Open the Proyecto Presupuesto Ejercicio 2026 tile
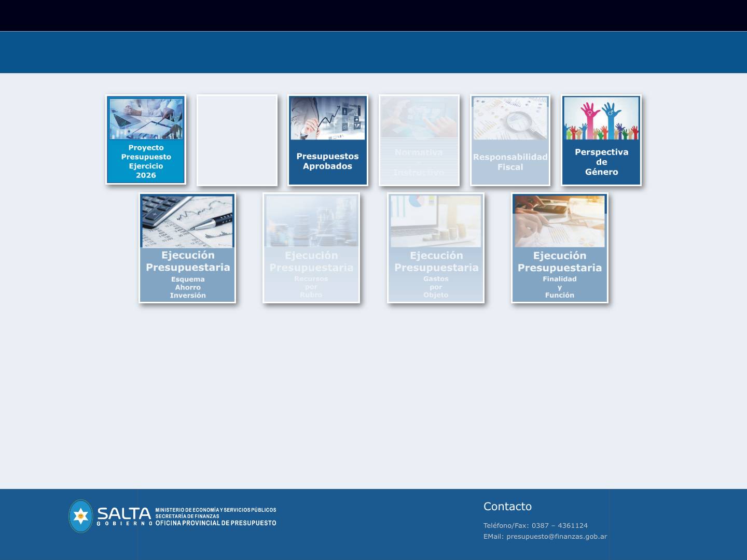The height and width of the screenshot is (560, 747). (x=145, y=140)
